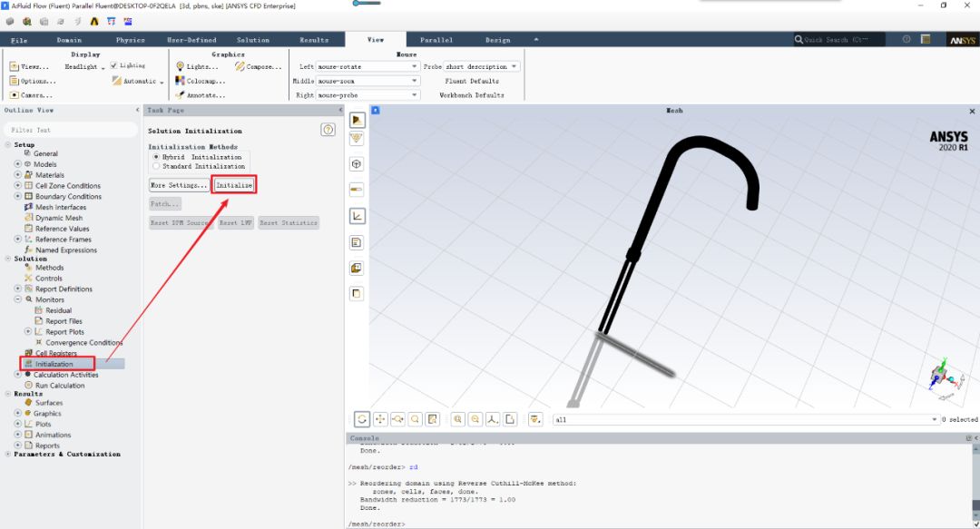980x529 pixels.
Task: Expand the Models tree node
Action: point(17,164)
